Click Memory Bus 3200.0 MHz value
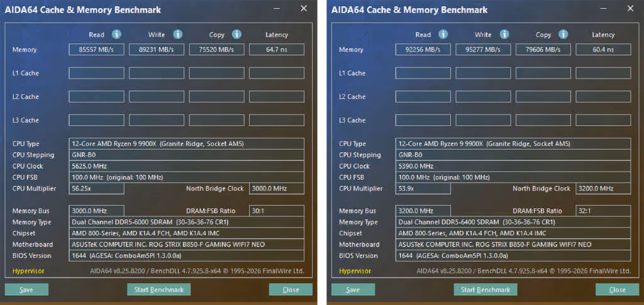Screen dimensions: 644x305 [423, 211]
